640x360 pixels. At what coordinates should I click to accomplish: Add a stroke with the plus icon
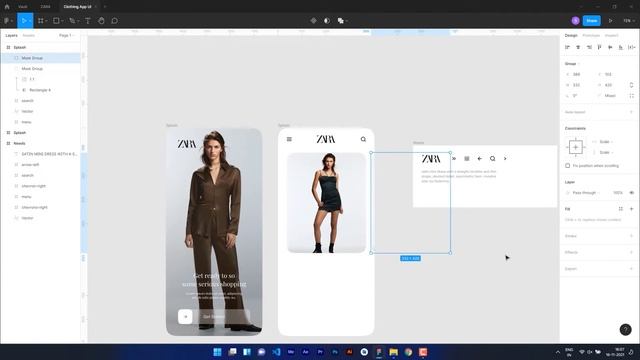(631, 236)
